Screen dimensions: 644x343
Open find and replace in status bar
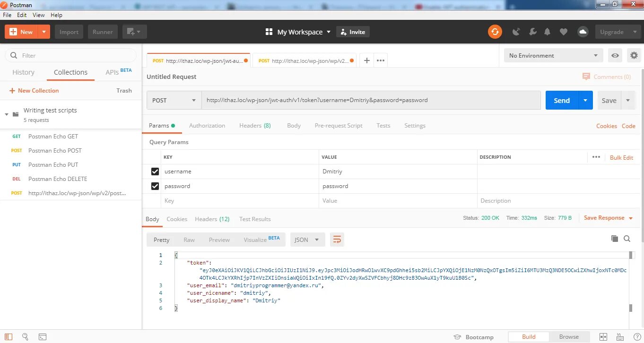25,337
